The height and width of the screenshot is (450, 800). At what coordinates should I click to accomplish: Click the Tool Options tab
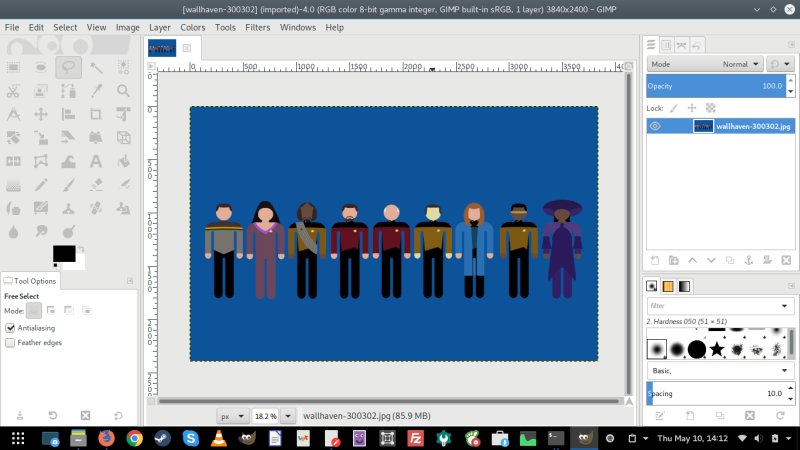(31, 281)
